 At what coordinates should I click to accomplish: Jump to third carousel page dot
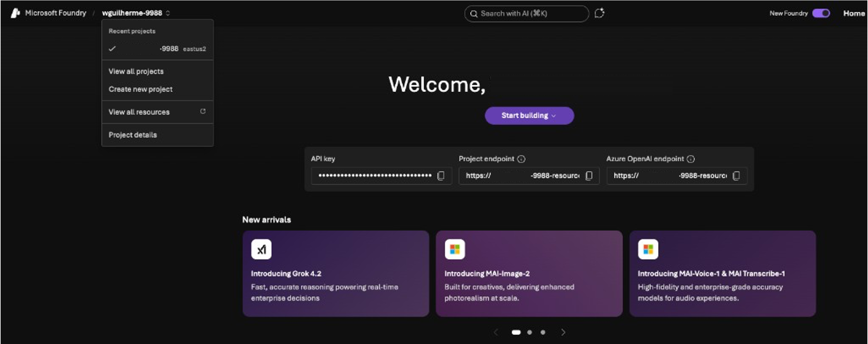click(x=543, y=332)
